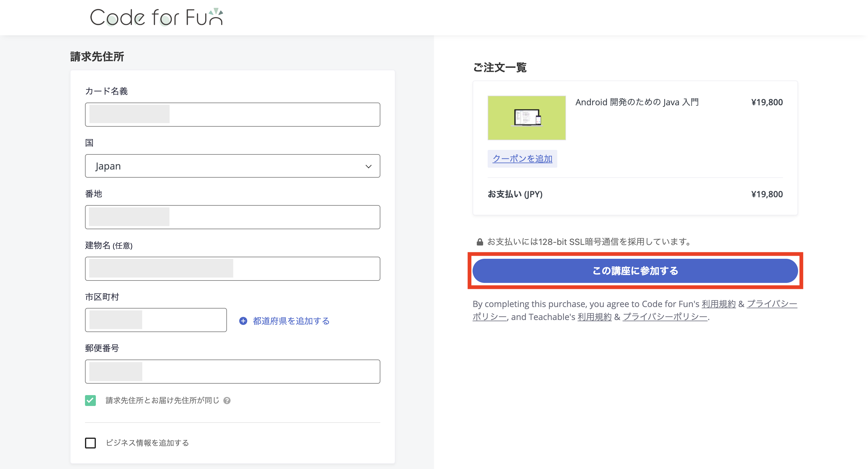Open the 国 country dropdown showing Japan
This screenshot has width=868, height=469.
pyautogui.click(x=232, y=166)
